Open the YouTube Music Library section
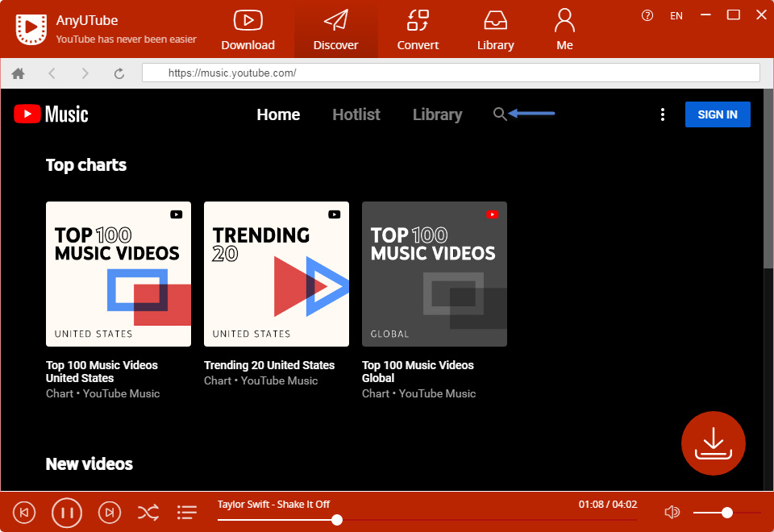 [x=437, y=114]
